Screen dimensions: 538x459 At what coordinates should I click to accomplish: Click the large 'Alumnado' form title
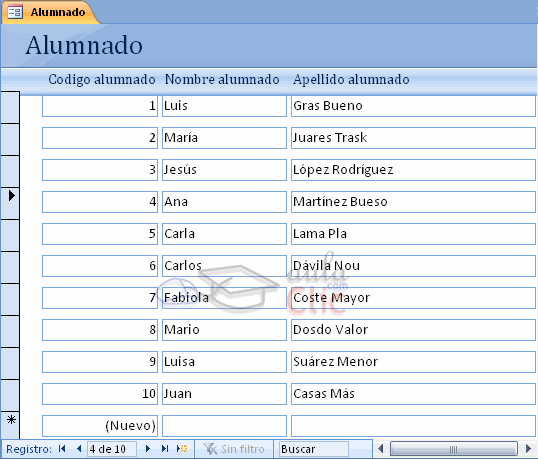[84, 45]
